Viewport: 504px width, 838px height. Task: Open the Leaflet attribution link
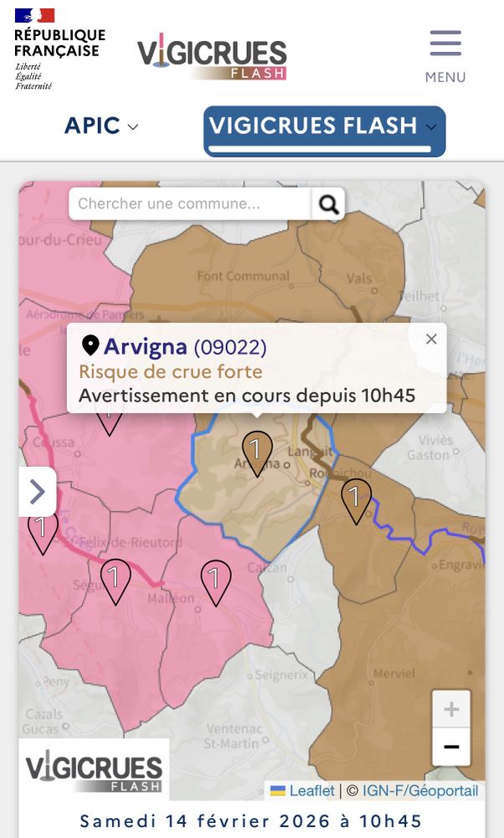pyautogui.click(x=311, y=790)
